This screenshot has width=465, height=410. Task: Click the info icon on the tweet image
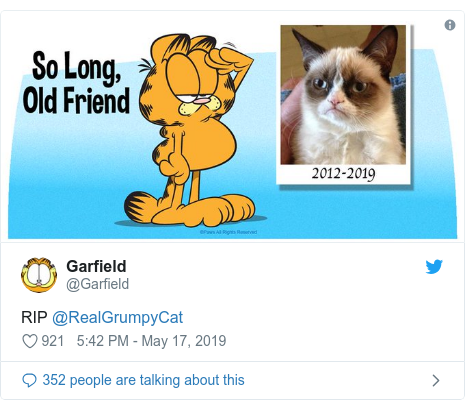click(x=450, y=25)
